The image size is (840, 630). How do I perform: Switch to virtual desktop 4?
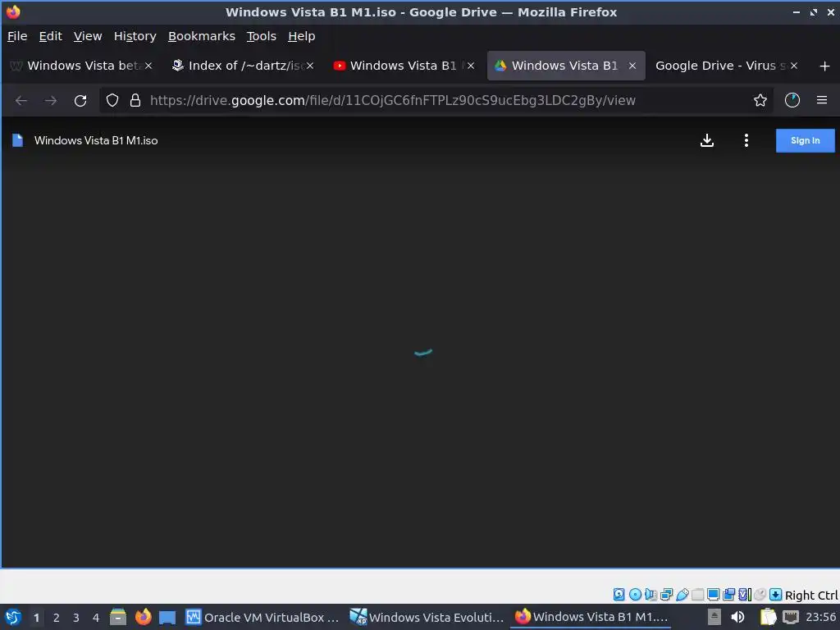[96, 618]
